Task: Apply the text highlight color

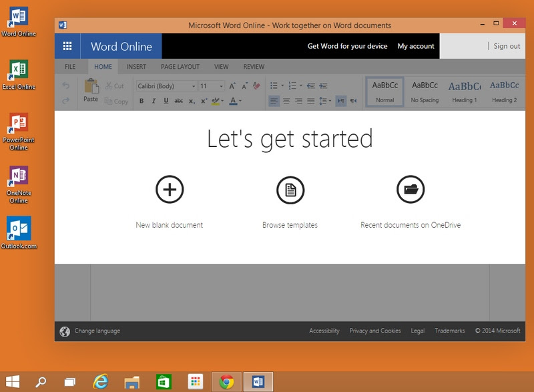Action: [x=215, y=101]
